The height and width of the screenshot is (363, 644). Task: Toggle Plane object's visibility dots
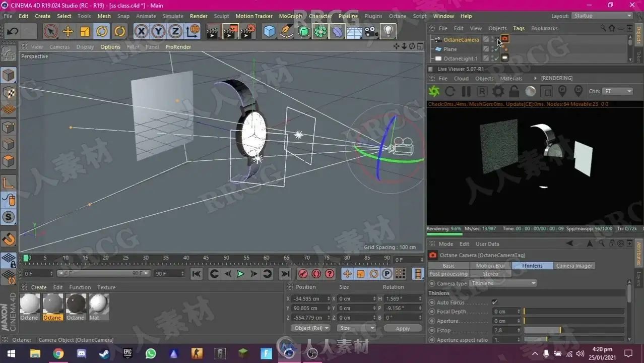pyautogui.click(x=492, y=49)
